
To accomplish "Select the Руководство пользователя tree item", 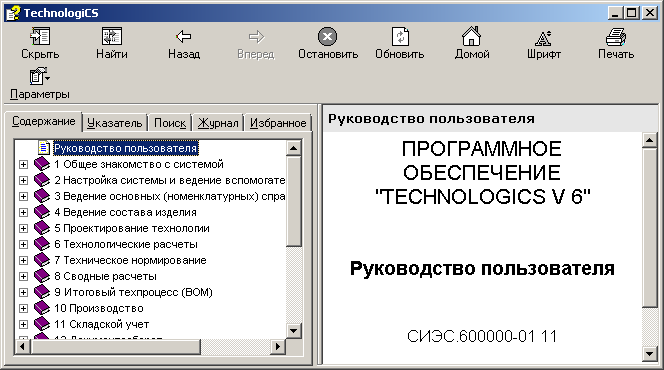I will [x=125, y=148].
